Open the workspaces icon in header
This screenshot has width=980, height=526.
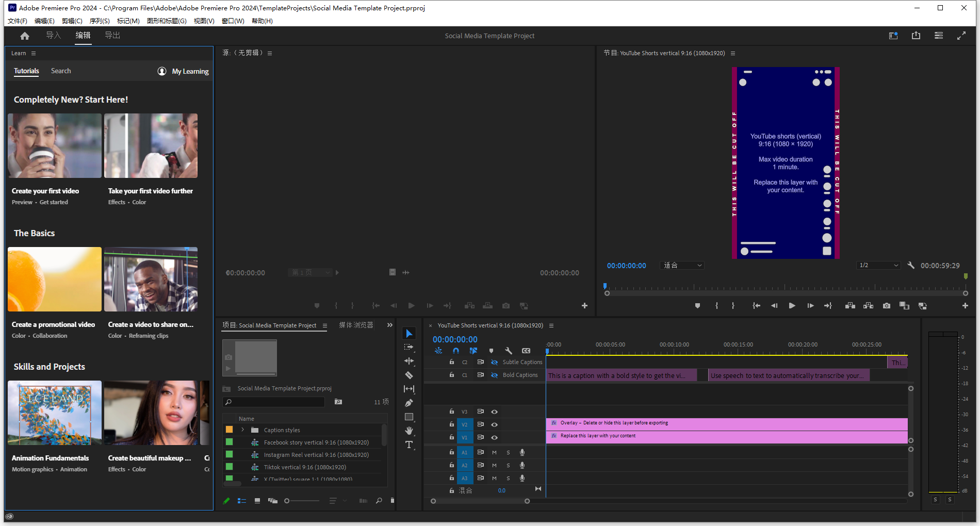(893, 36)
